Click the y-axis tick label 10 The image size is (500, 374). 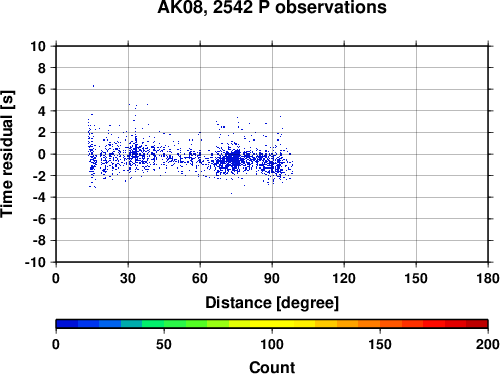click(x=38, y=46)
